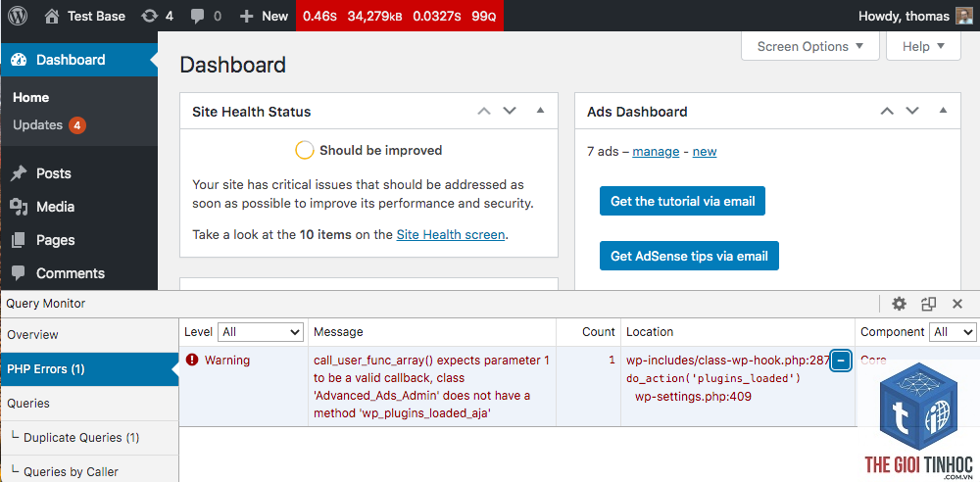This screenshot has height=482, width=980.
Task: Open Posts pin icon menu
Action: pyautogui.click(x=20, y=173)
